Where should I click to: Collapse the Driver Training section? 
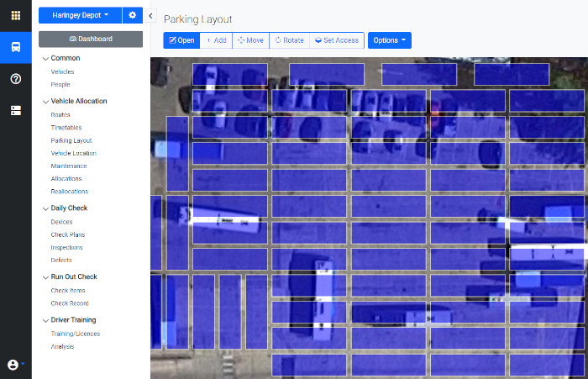point(70,319)
